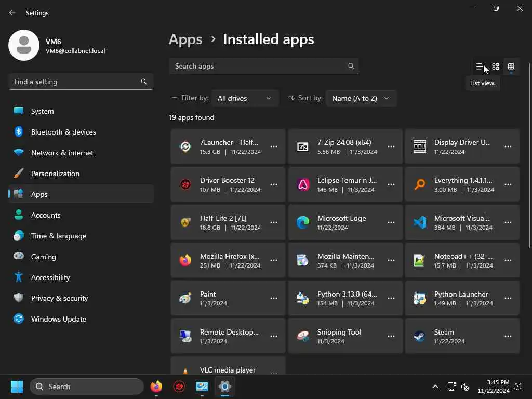
Task: Click the taskbar Search box
Action: (x=87, y=387)
